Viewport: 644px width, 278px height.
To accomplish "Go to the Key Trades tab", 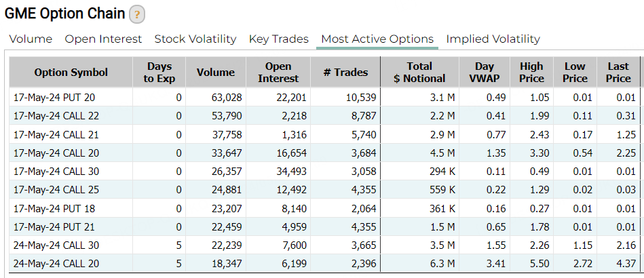I will (x=278, y=39).
